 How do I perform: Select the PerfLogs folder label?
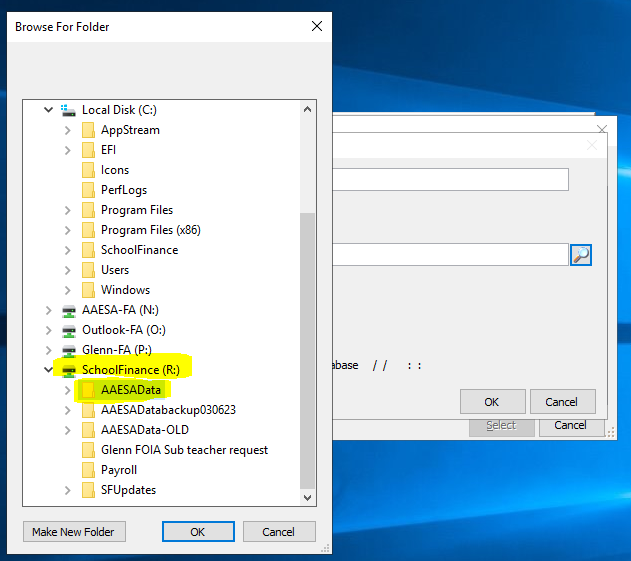pos(124,190)
